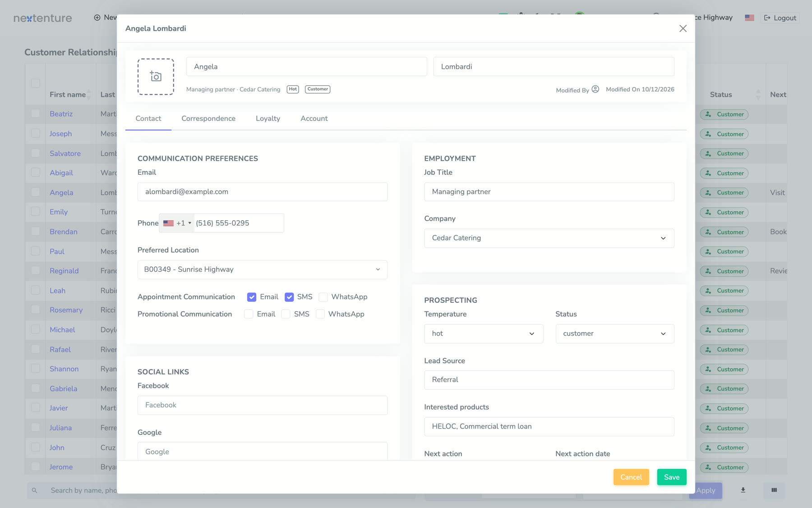Click the columns icon at the bottom of the table

pyautogui.click(x=774, y=490)
